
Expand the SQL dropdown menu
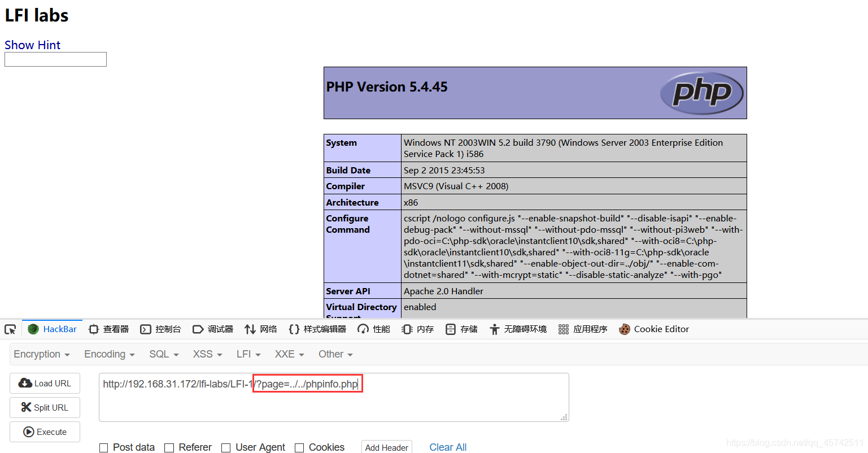coord(164,354)
